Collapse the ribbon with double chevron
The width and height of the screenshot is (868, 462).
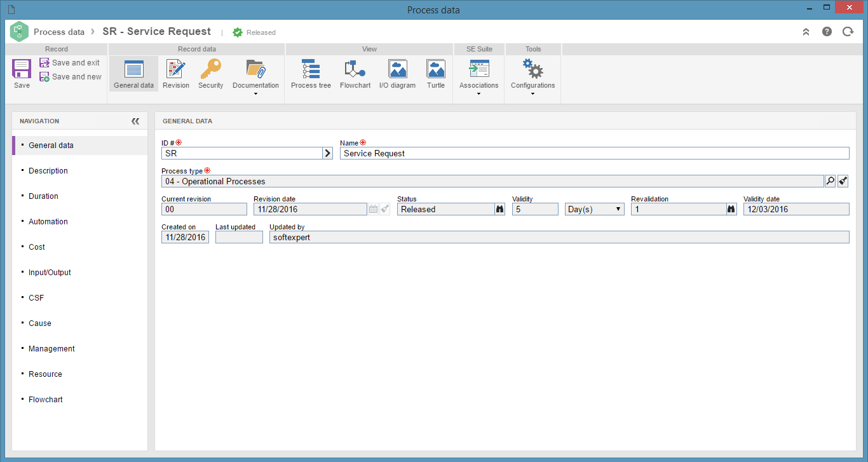[x=806, y=32]
